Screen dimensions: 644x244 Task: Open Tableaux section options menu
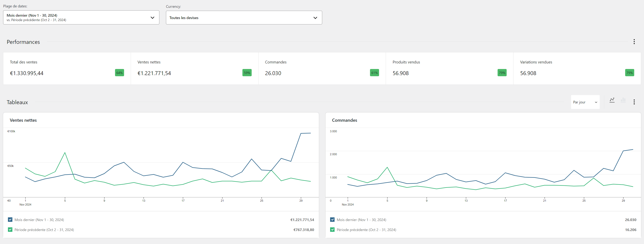point(634,102)
